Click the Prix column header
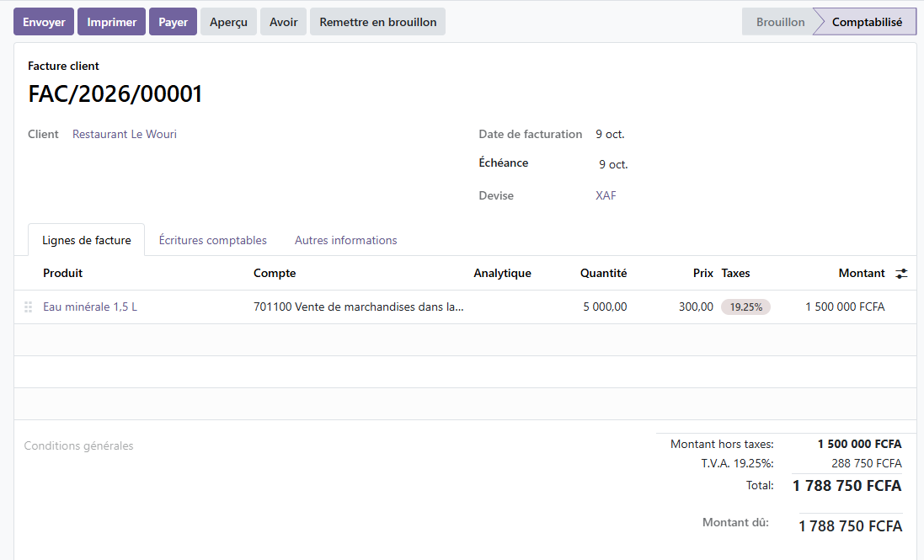Screen dimensions: 924x560 [x=703, y=273]
